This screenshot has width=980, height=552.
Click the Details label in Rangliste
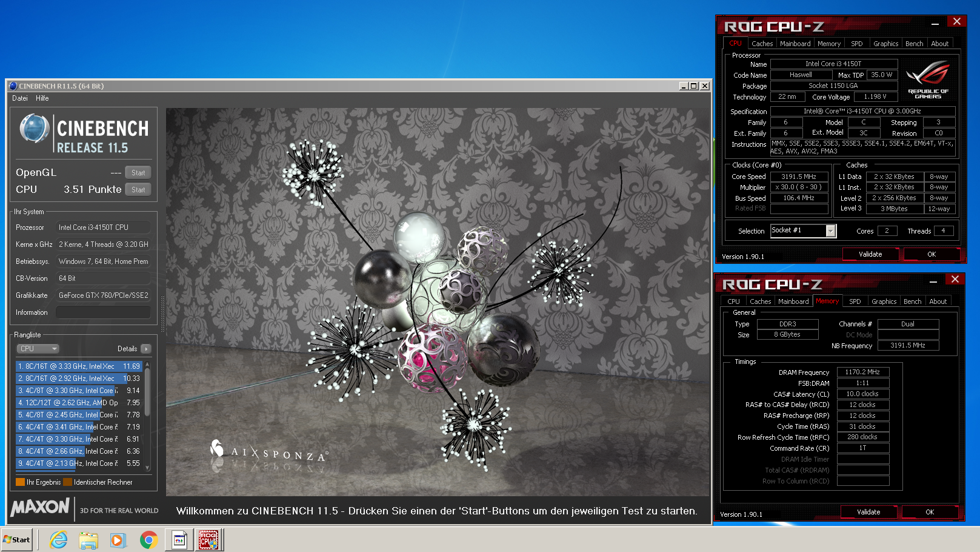tap(127, 349)
